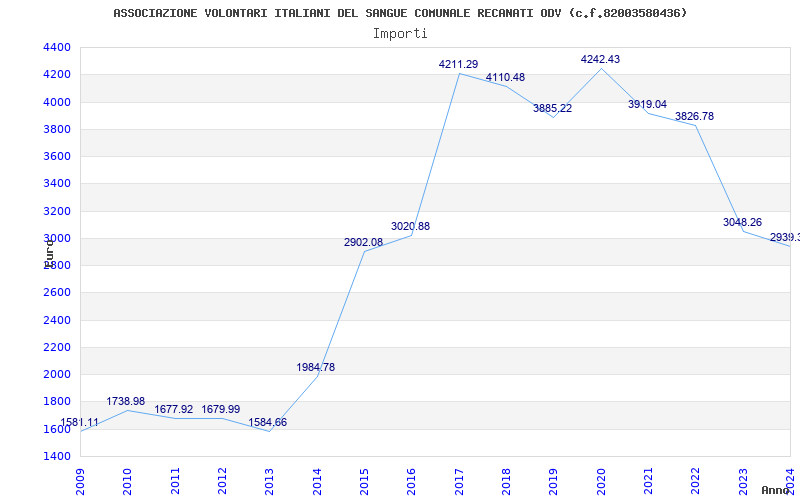Select the 2013 year on x-axis
Viewport: 800px width, 500px height.
[270, 480]
